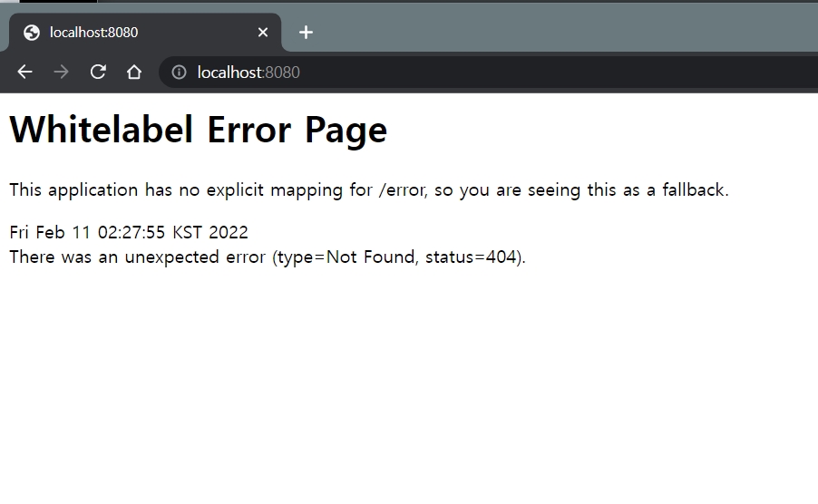Open the browser home page icon
818x504 pixels.
point(134,72)
